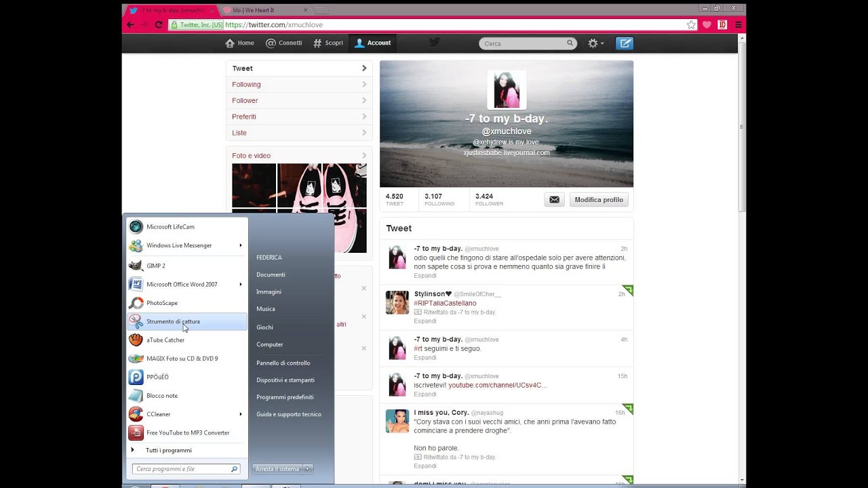Screen dimensions: 868x488
Task: Open the Tweet list in sidebar
Action: 299,68
